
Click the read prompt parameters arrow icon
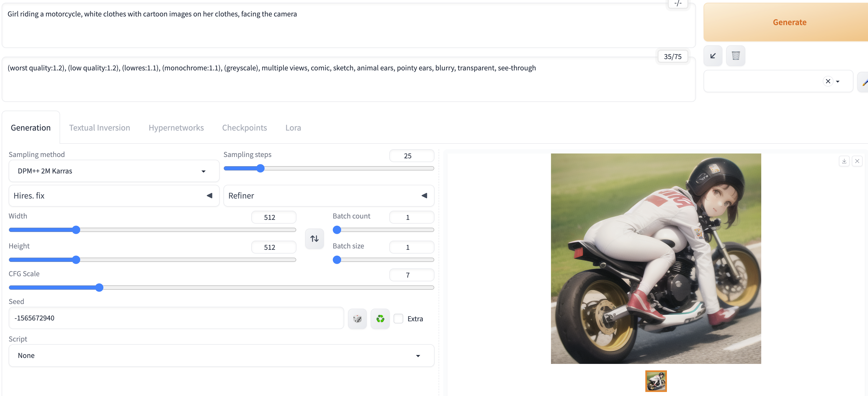pyautogui.click(x=713, y=56)
